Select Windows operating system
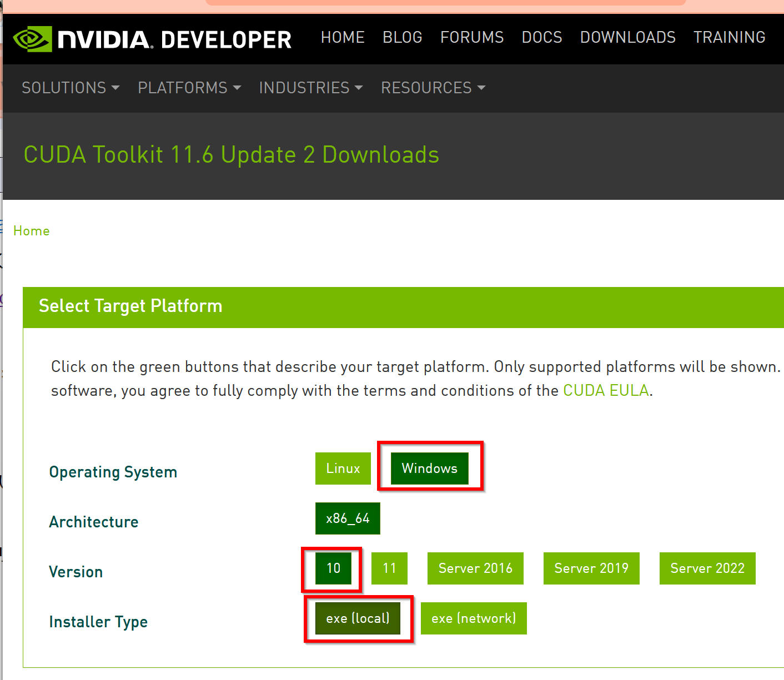 [430, 469]
